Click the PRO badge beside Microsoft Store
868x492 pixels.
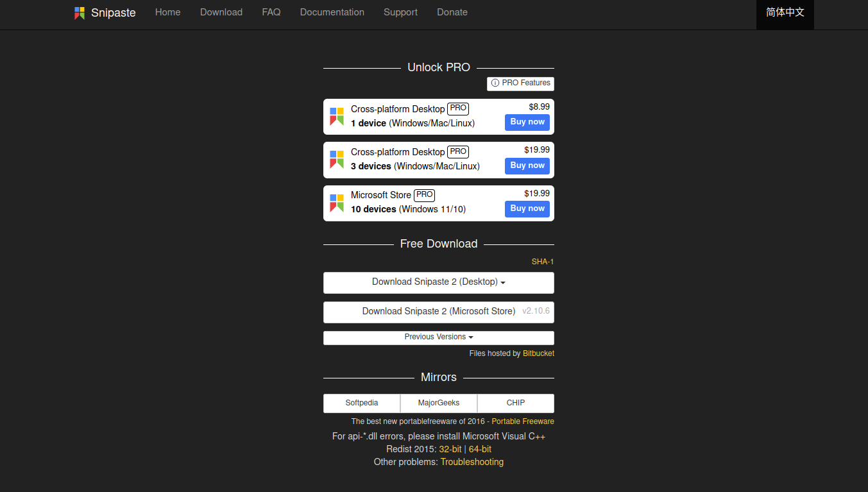(x=424, y=194)
